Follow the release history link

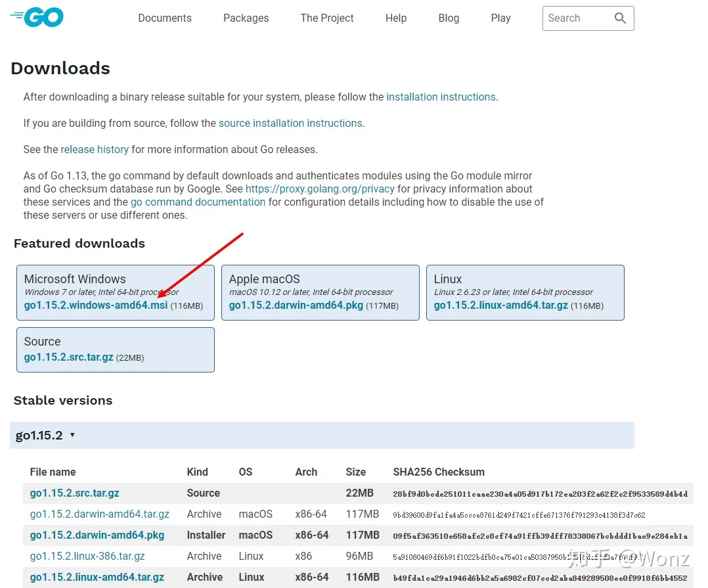pos(95,150)
